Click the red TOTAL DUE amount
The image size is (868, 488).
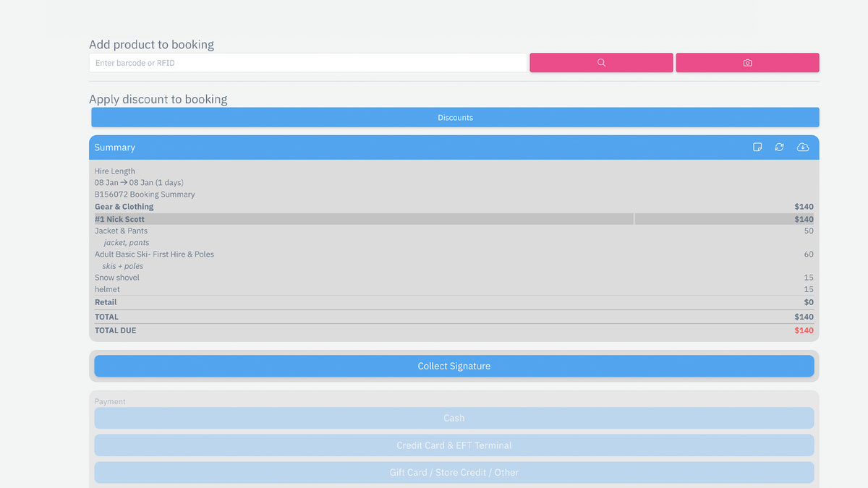point(804,330)
